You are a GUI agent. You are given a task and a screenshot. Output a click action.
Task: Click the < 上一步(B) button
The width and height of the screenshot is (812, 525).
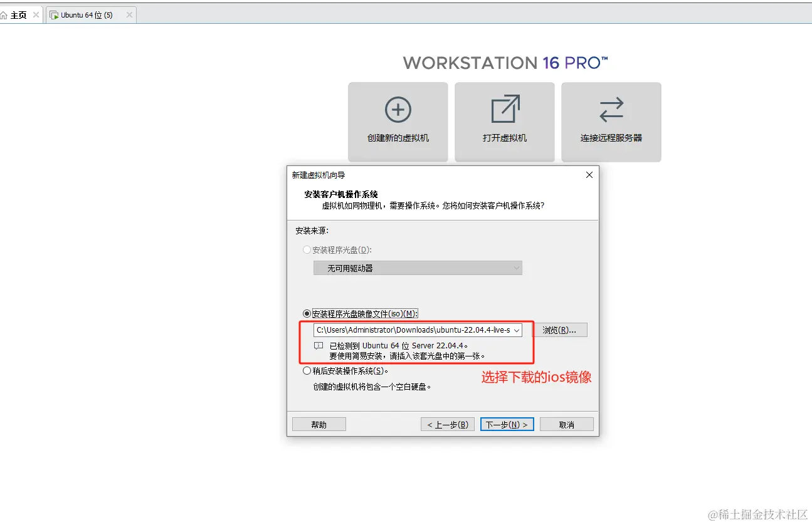click(x=448, y=424)
